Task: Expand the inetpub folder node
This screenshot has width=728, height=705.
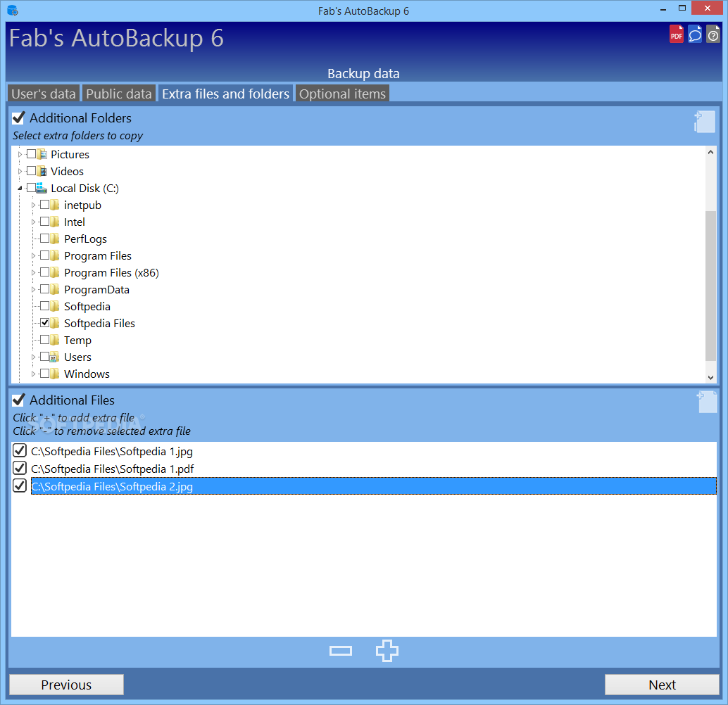Action: tap(33, 205)
